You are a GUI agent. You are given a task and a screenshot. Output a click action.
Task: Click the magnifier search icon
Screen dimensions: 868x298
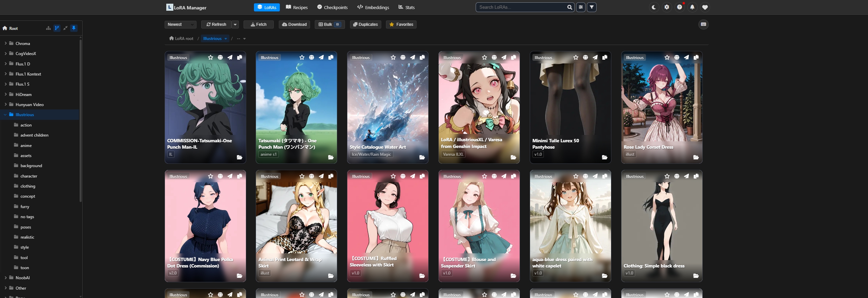coord(569,7)
